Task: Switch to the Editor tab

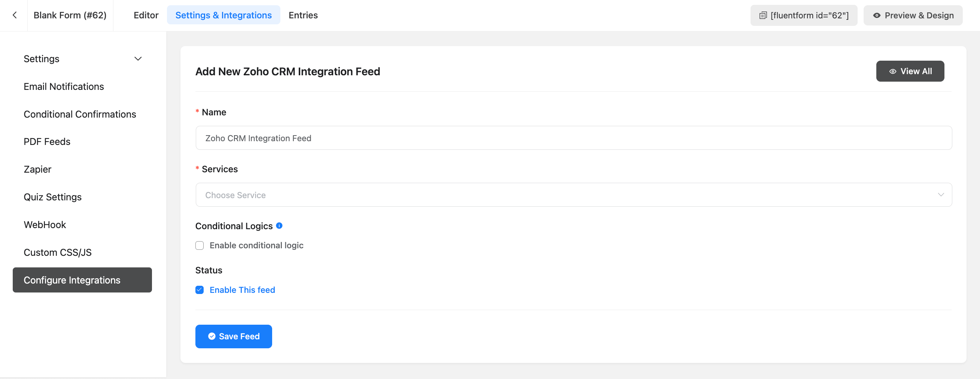Action: pos(146,15)
